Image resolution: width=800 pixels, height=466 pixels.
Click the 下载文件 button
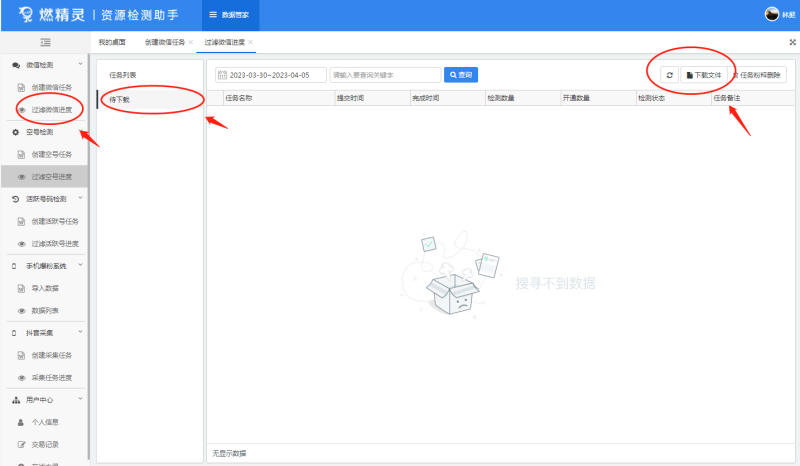704,75
